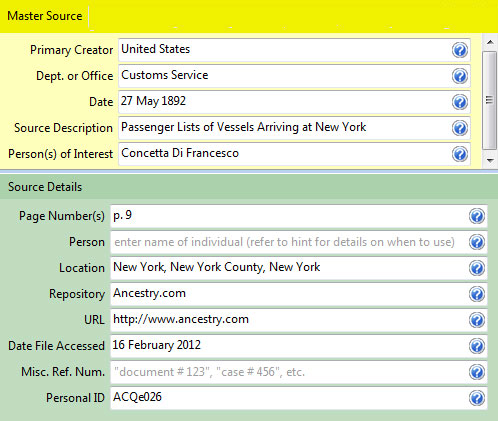Open help hint for URL field
498x421 pixels.
(477, 320)
